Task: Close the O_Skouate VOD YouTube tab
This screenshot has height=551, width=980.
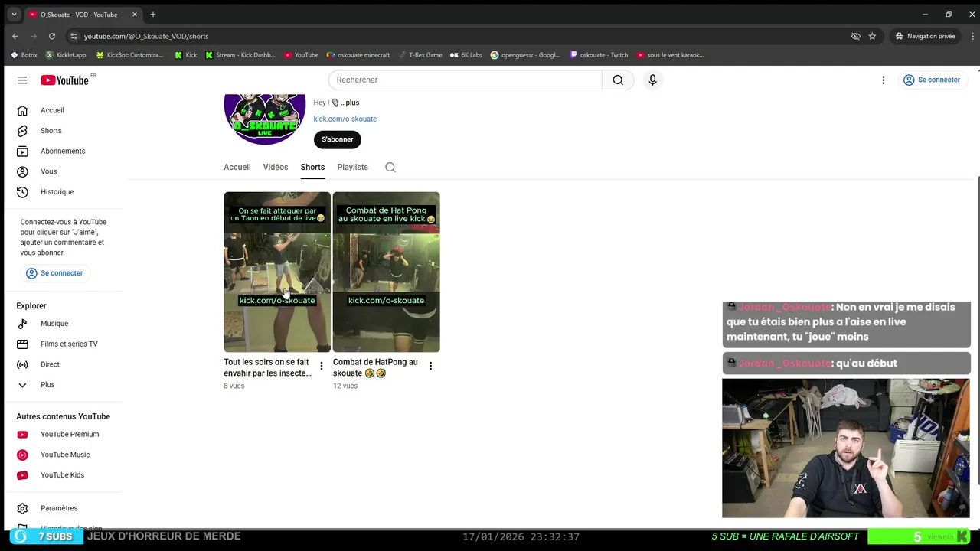Action: [x=135, y=15]
